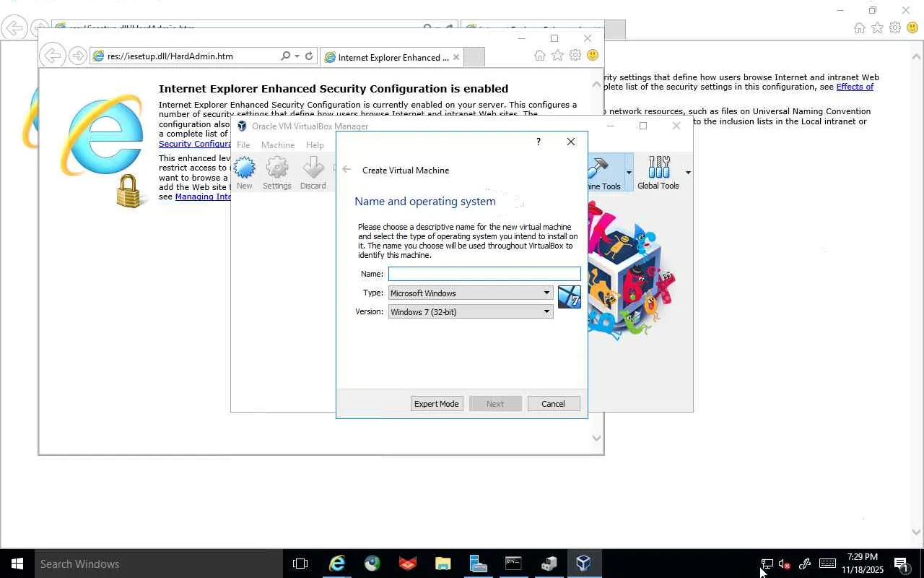The image size is (924, 578).
Task: Open a new tab in front Internet Explorer
Action: coord(474,57)
